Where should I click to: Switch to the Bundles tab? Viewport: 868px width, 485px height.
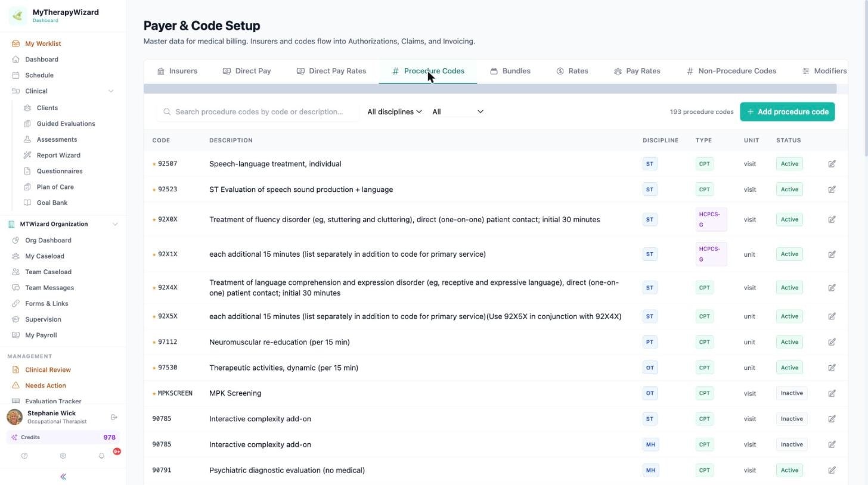pyautogui.click(x=510, y=71)
